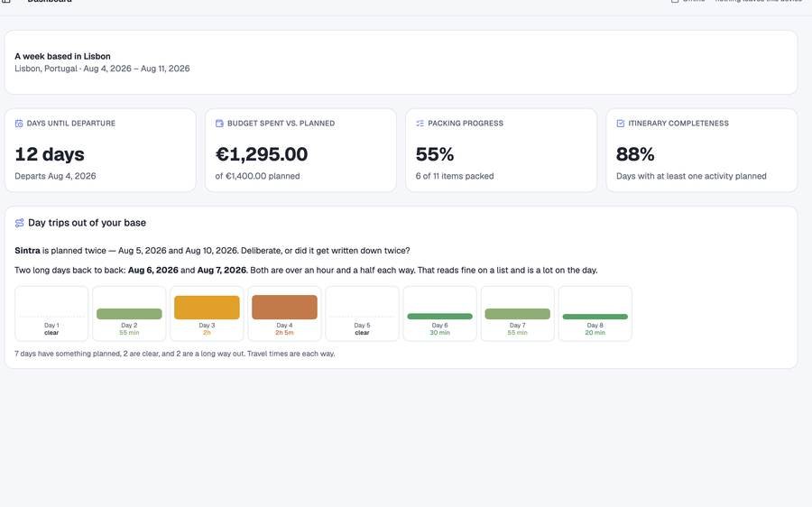Image resolution: width=812 pixels, height=507 pixels.
Task: Click the checklist icon beside Packing Progress
Action: click(420, 124)
